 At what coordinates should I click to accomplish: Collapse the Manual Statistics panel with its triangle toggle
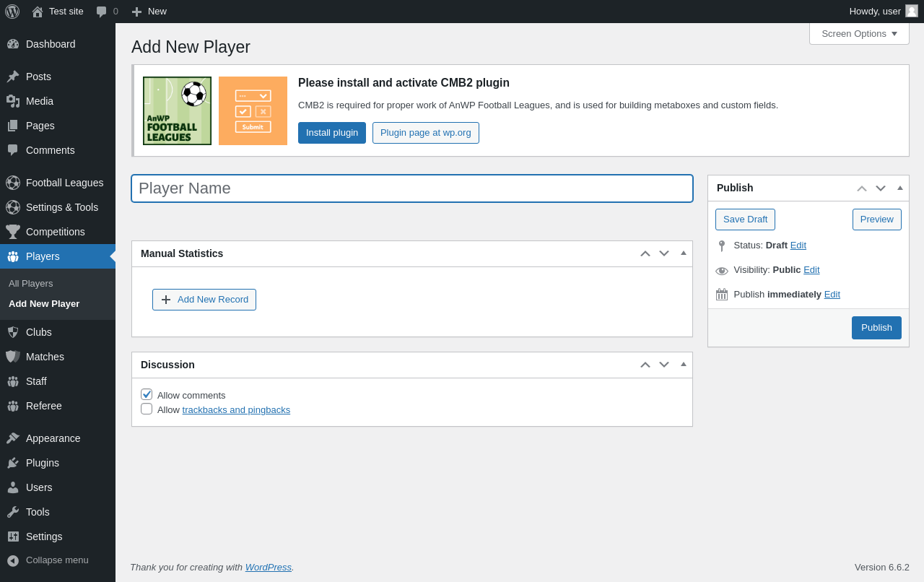684,253
